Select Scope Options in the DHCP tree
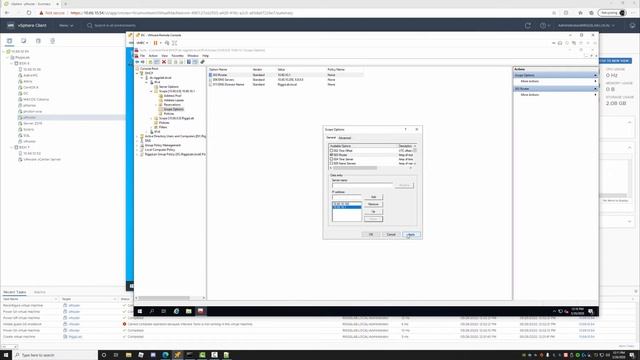The image size is (640, 360). tap(173, 109)
